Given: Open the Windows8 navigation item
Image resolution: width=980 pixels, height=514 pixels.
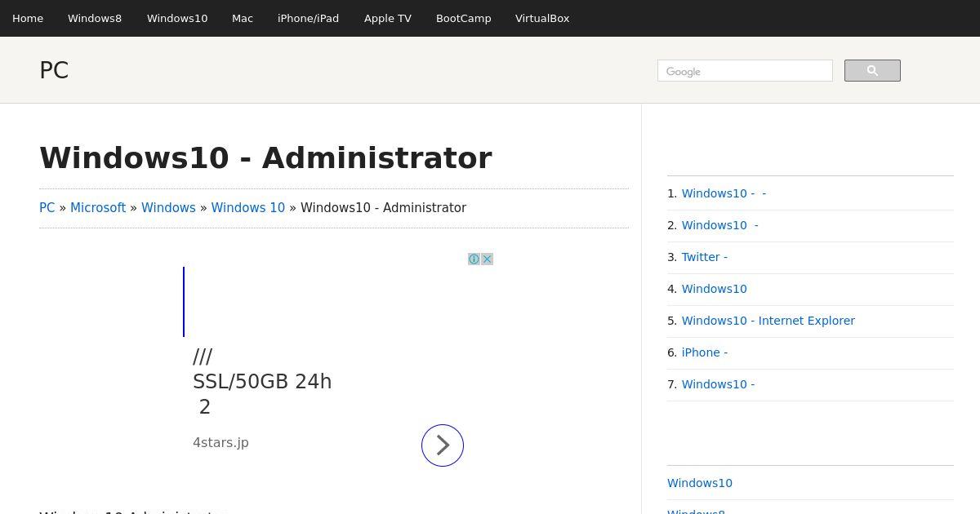Looking at the screenshot, I should coord(95,18).
